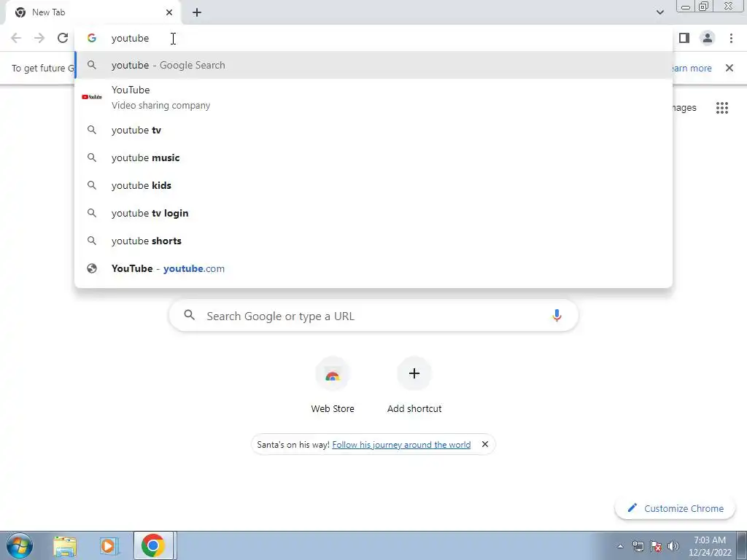Click the Customize Chrome button

(x=675, y=508)
